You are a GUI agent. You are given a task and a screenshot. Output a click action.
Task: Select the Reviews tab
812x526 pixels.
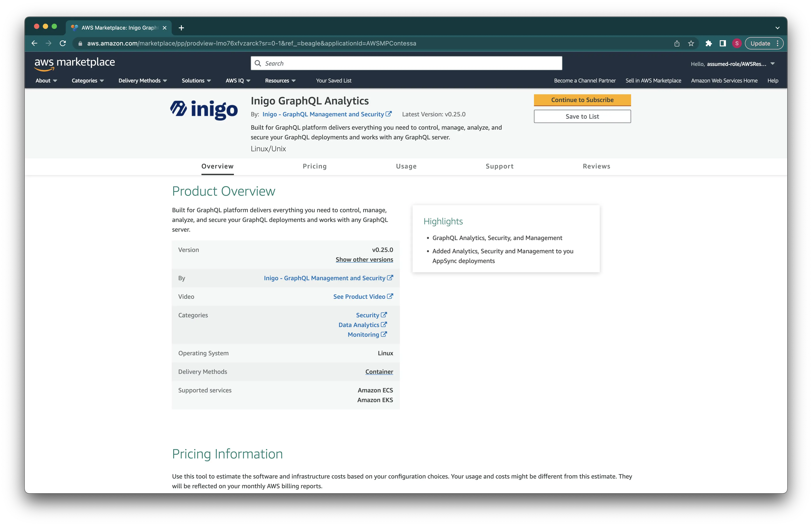click(596, 166)
